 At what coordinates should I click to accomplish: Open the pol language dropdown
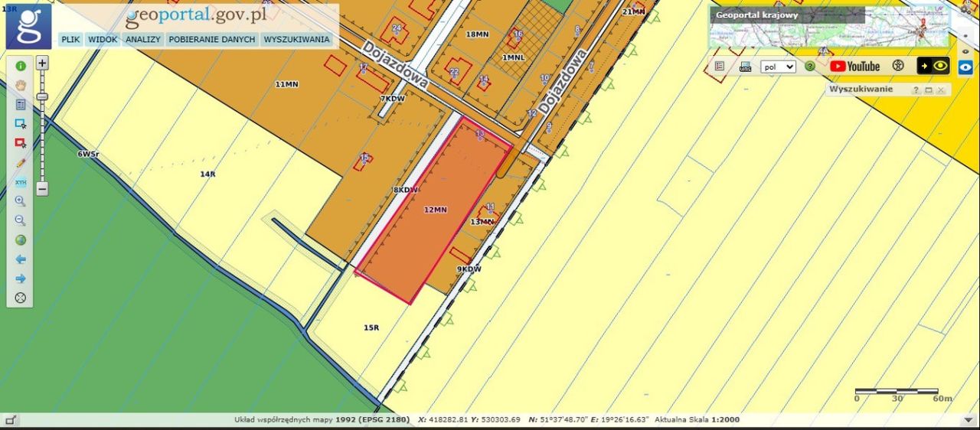(x=779, y=67)
